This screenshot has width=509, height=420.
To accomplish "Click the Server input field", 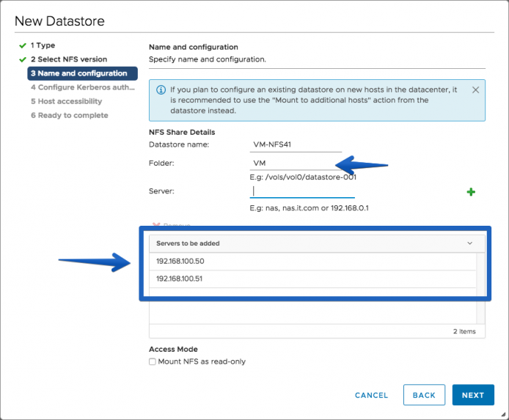I will point(302,191).
